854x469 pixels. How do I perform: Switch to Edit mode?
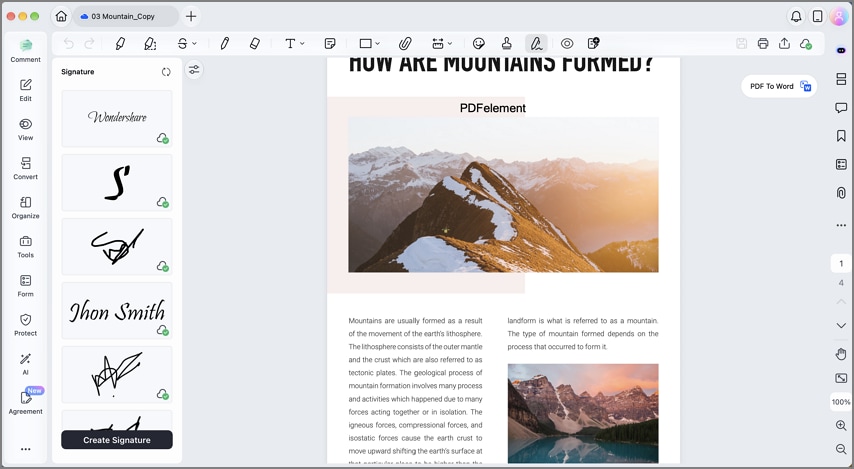pos(26,90)
